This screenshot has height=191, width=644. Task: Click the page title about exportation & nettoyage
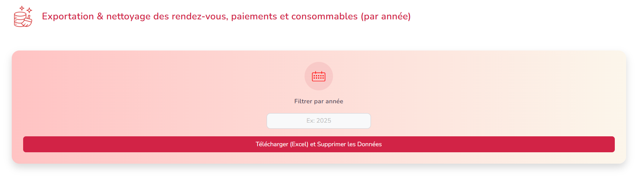click(x=226, y=16)
